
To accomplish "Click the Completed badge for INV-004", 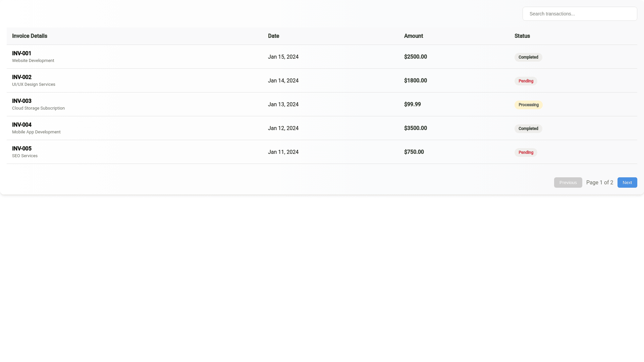I will [x=528, y=129].
